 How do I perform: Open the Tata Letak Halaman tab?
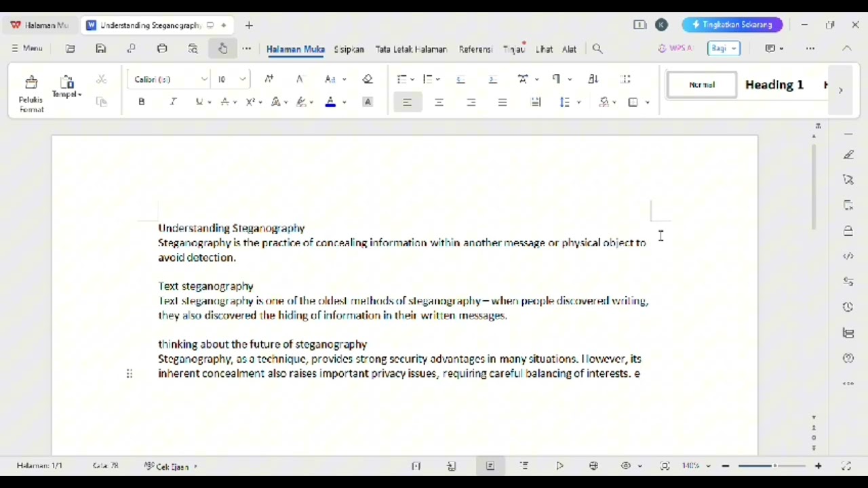411,49
